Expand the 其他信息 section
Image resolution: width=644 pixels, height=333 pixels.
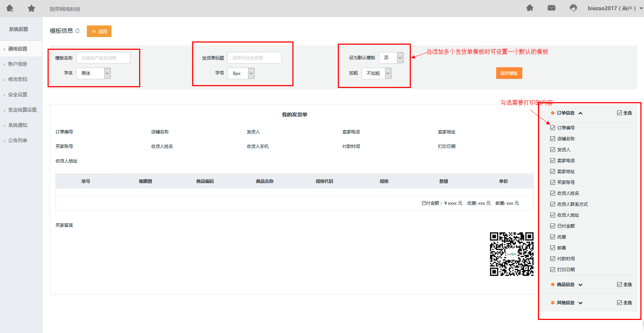coord(580,303)
